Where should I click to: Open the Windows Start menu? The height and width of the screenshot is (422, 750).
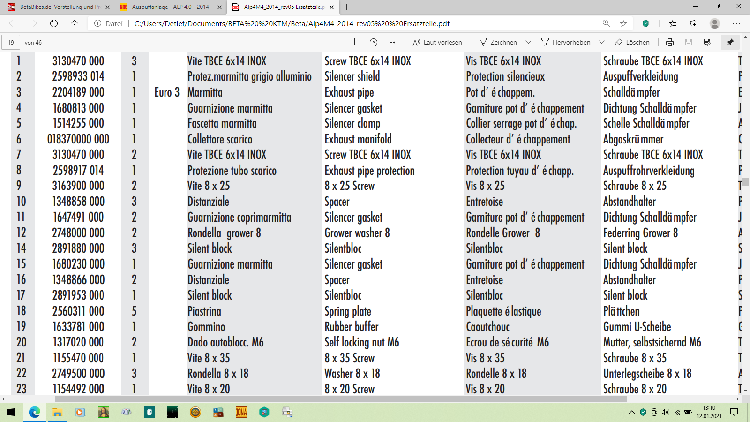(11, 411)
